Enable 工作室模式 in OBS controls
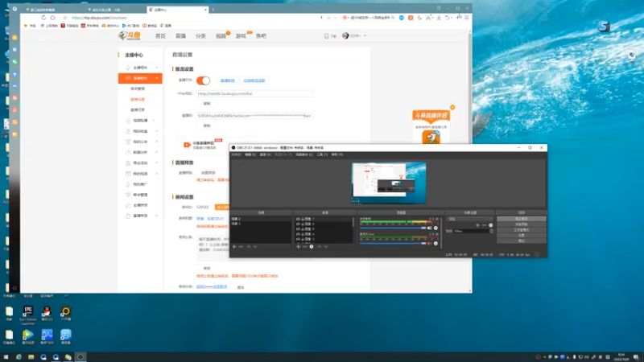 (x=521, y=230)
